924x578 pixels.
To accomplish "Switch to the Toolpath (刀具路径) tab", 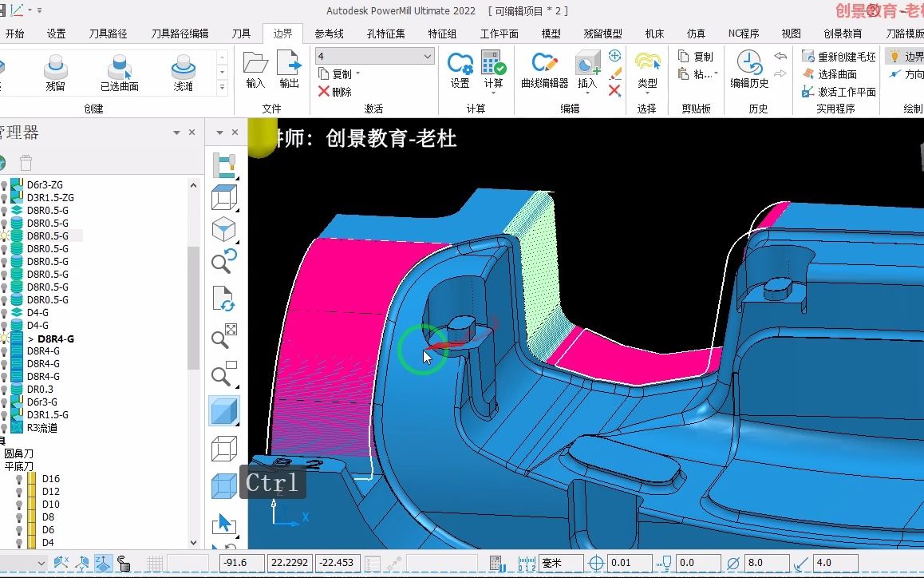I will [108, 34].
